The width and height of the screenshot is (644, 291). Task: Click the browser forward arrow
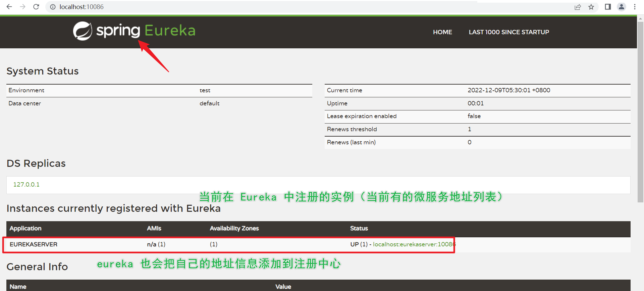pos(22,7)
